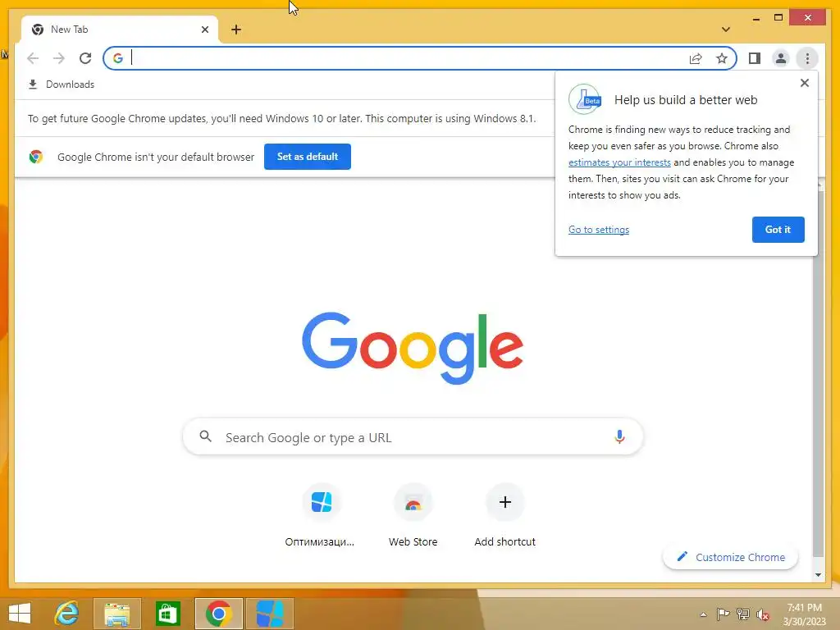Image resolution: width=840 pixels, height=630 pixels.
Task: Open a new tab with the plus button
Action: [236, 30]
